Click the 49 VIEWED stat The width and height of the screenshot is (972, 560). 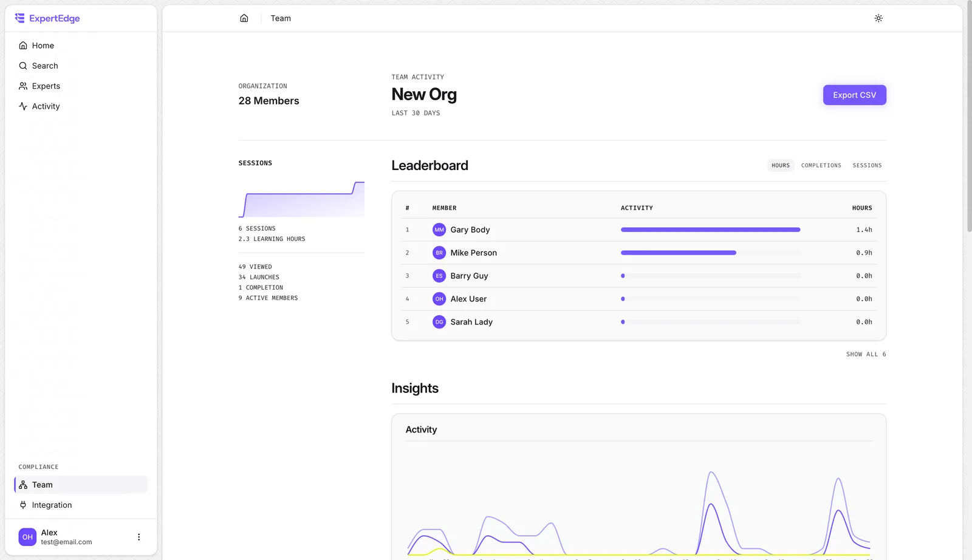(x=255, y=267)
